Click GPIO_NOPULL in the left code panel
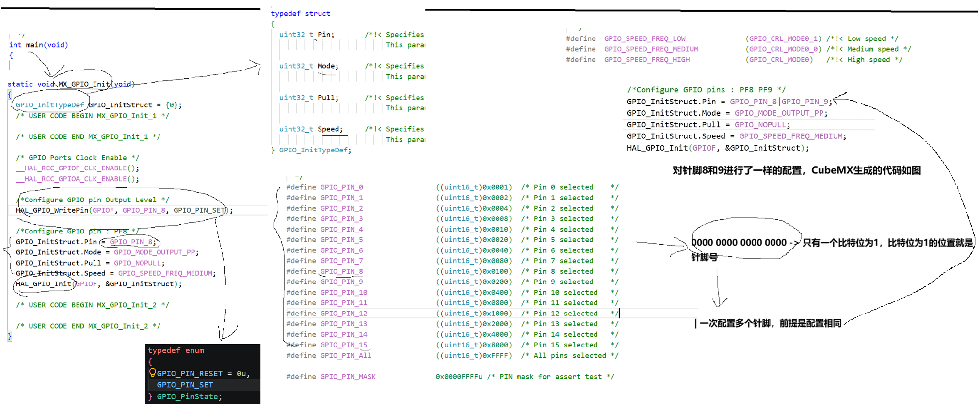The image size is (980, 407). point(137,263)
